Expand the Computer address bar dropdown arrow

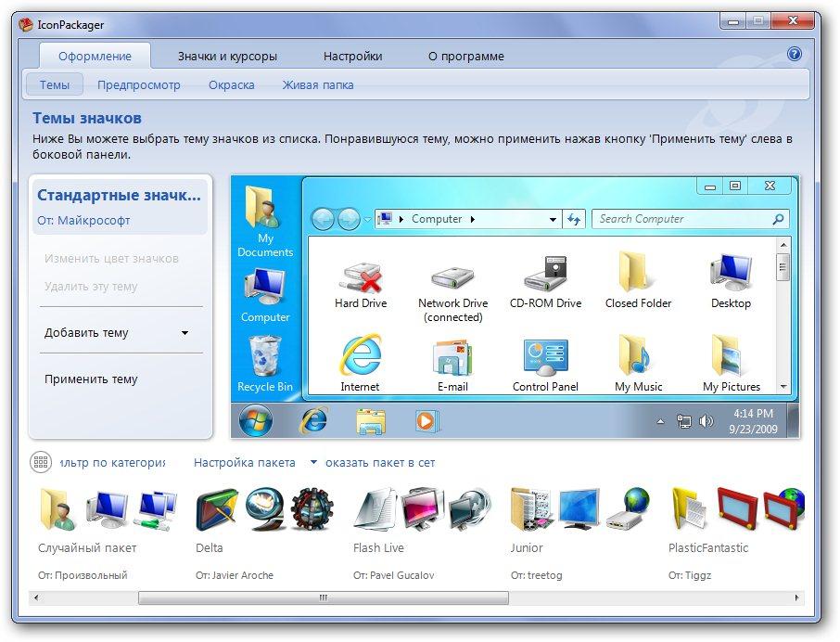click(x=553, y=220)
